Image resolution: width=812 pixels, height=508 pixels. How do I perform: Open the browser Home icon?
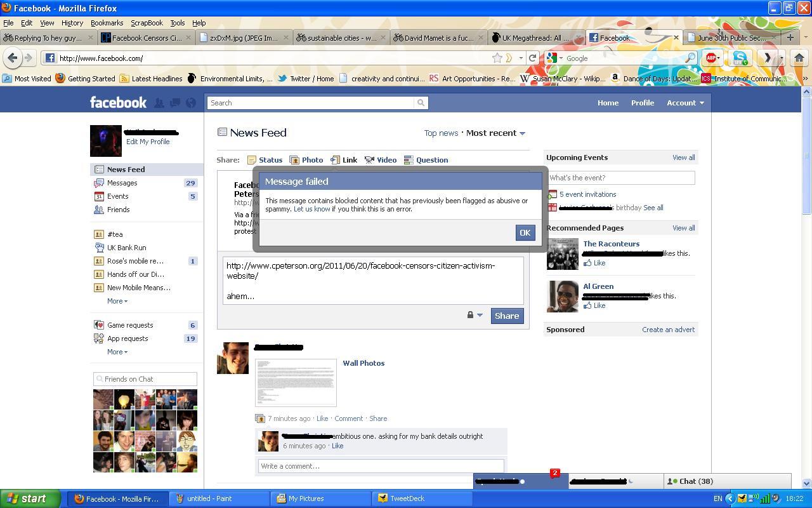click(799, 58)
